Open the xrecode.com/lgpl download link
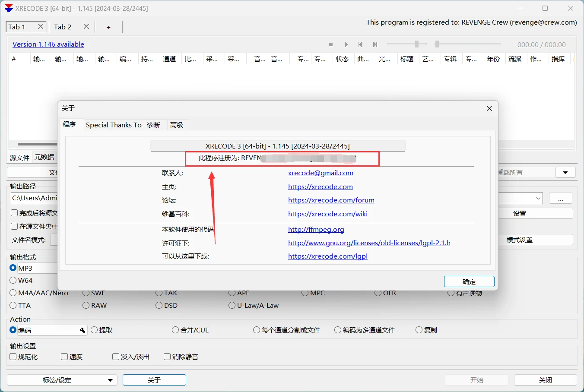Viewport: 584px width, 392px height. (x=328, y=256)
